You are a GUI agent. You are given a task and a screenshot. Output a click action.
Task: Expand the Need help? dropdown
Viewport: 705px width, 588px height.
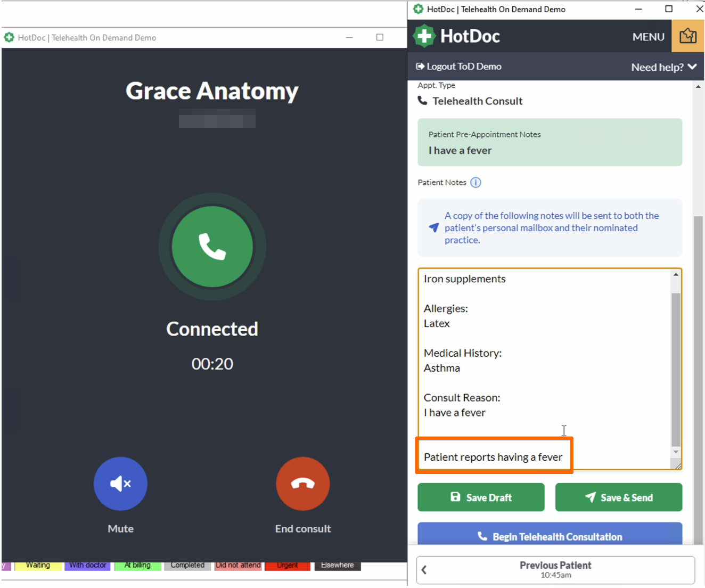coord(664,67)
